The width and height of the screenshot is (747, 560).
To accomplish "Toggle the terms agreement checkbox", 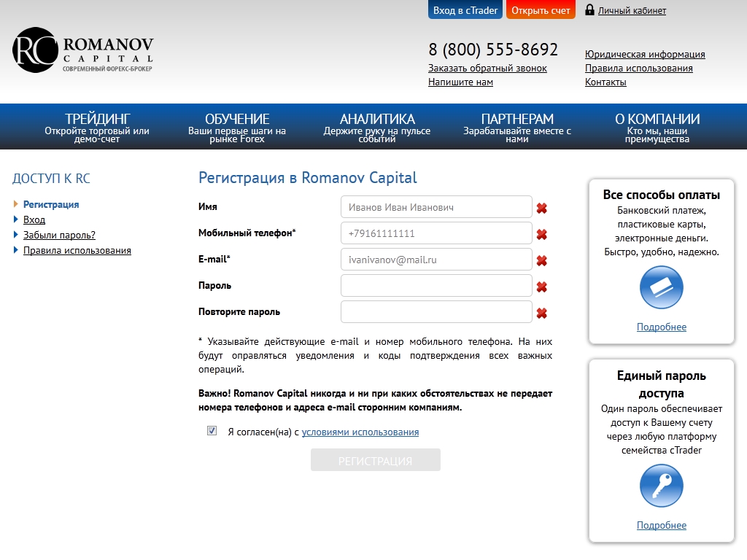I will (212, 431).
